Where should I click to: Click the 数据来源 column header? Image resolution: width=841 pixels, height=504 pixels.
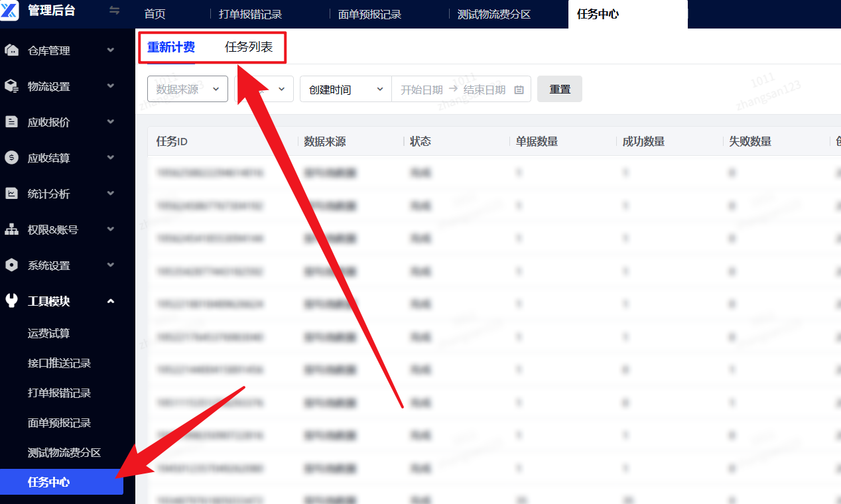(x=325, y=141)
